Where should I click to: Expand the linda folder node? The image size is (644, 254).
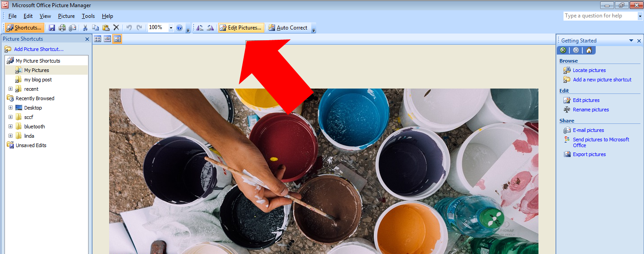[11, 136]
